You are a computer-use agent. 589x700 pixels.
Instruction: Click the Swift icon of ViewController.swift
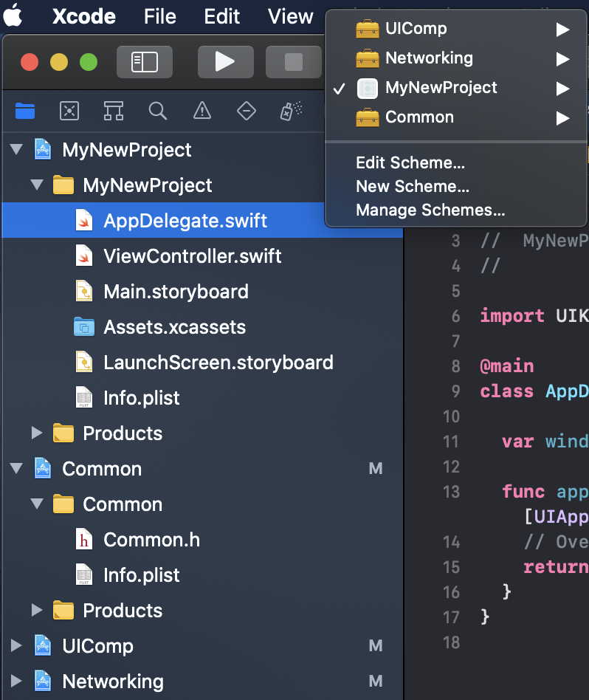click(x=84, y=255)
